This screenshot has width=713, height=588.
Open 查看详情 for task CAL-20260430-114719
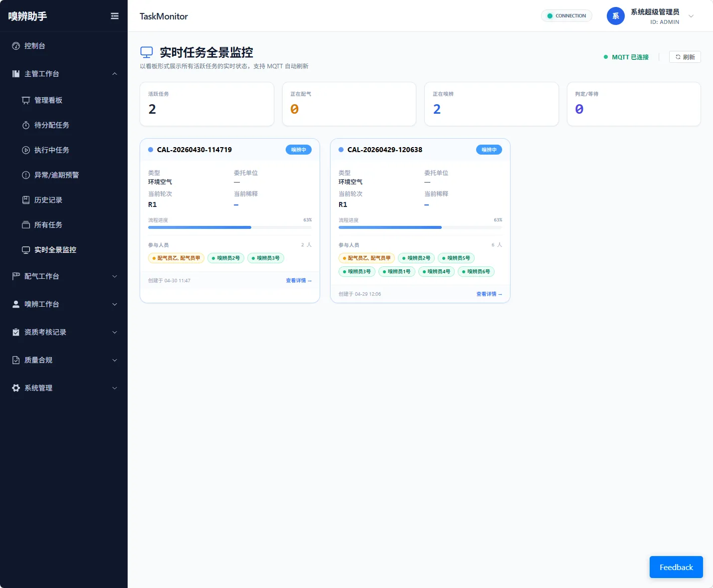299,281
